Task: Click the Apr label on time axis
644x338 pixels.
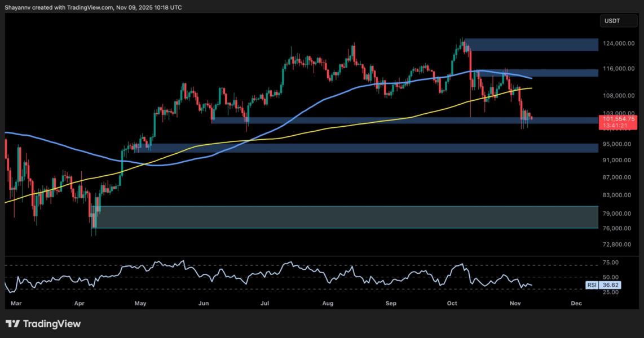Action: pos(80,303)
